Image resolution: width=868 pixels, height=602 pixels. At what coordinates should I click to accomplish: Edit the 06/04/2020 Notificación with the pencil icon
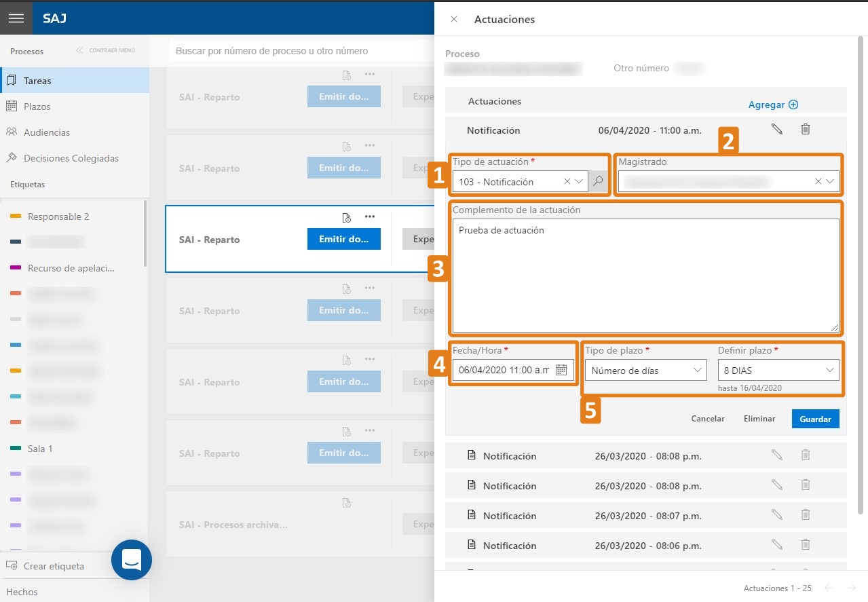tap(777, 129)
